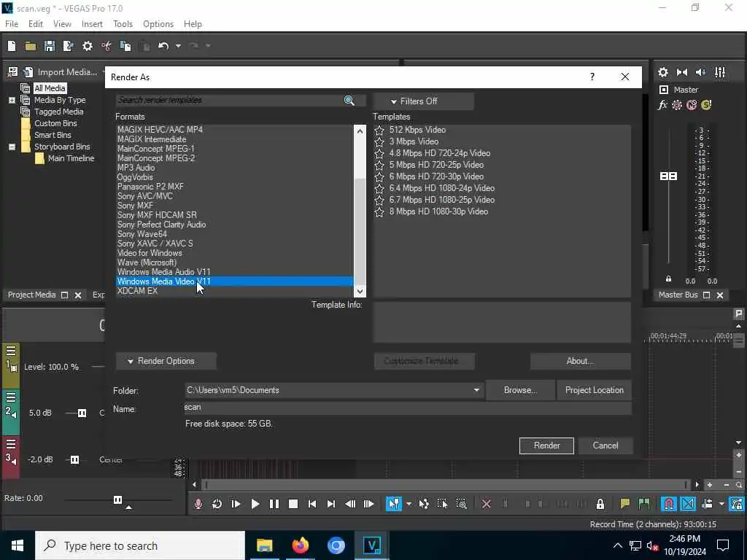Toggle the Lock Event padlock icon

600,504
